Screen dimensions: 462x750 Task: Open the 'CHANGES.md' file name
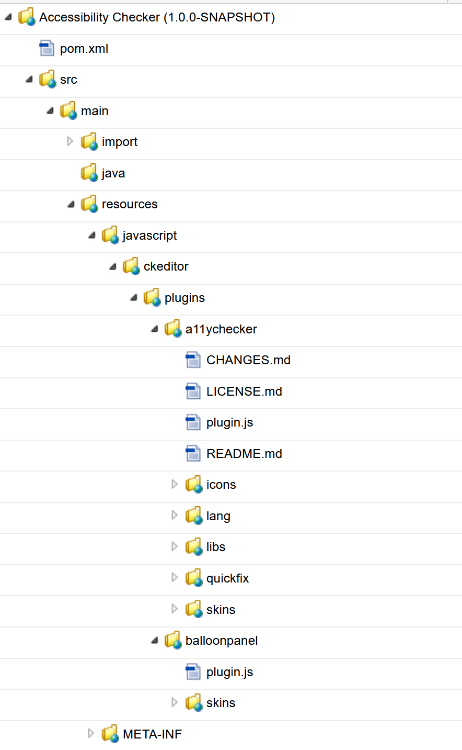tap(248, 360)
